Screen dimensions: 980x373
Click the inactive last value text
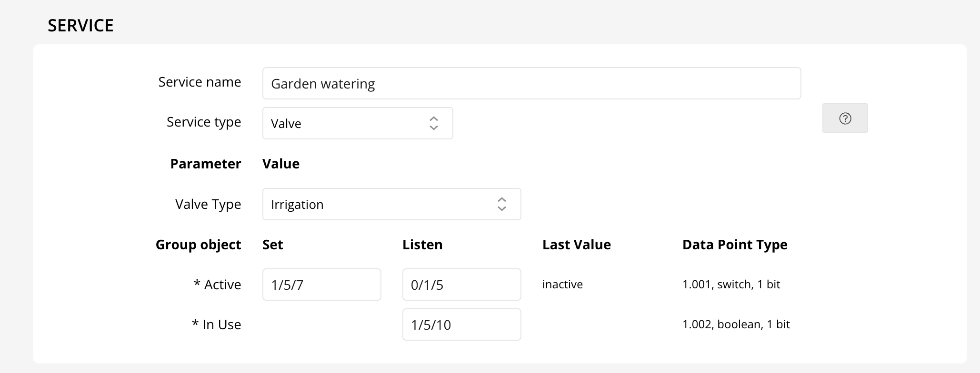(x=562, y=285)
